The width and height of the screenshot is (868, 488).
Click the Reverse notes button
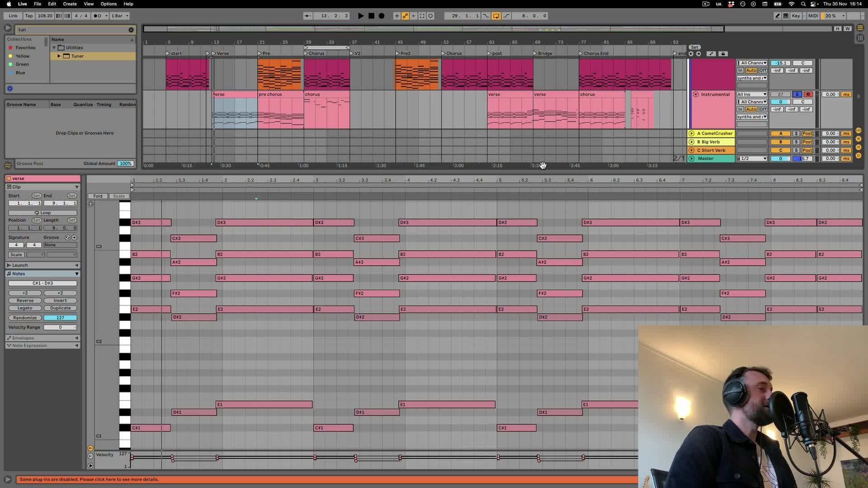point(25,300)
